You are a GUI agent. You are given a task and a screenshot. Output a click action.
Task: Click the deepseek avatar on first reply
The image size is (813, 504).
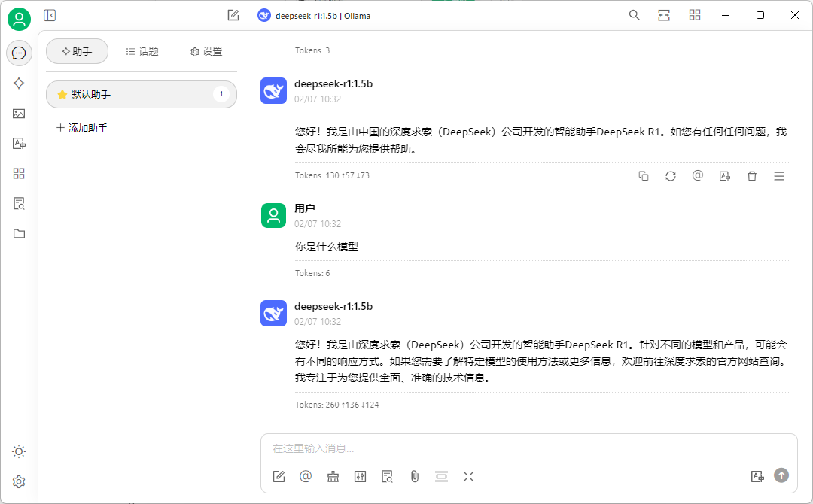coord(274,91)
